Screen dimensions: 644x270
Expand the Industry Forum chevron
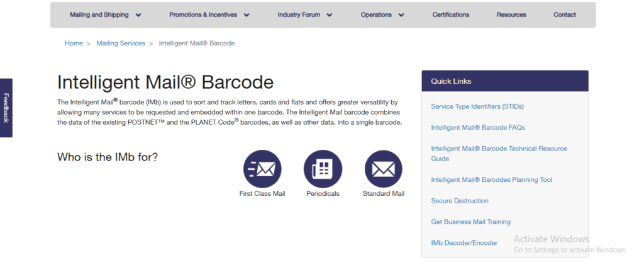pos(330,15)
